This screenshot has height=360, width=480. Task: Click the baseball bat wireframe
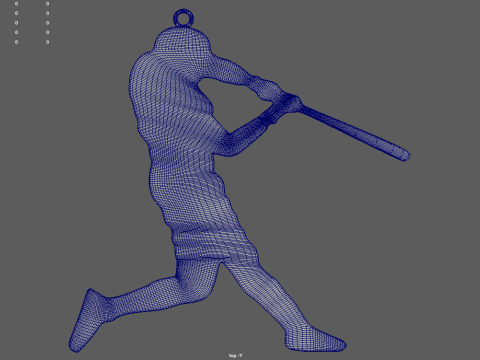coord(356,133)
